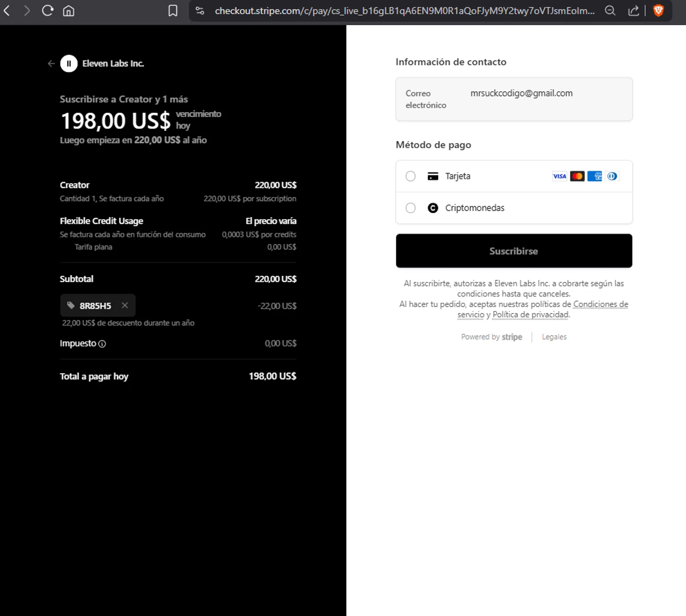Click the Subtotal label
The width and height of the screenshot is (686, 616).
coord(76,279)
